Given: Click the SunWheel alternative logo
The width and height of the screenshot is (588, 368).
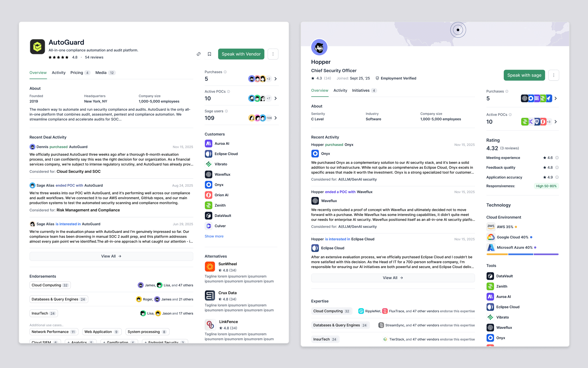Looking at the screenshot, I should pos(210,267).
